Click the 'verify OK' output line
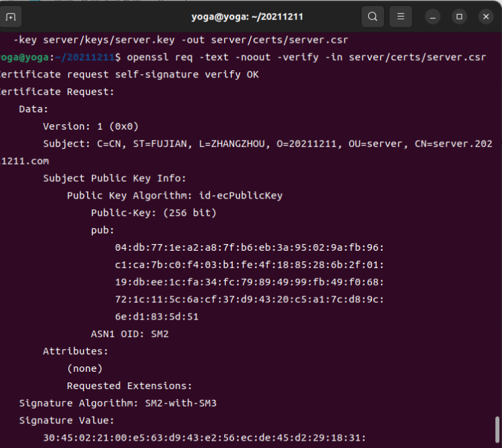Screen dimensions: 502x448 tap(129, 74)
